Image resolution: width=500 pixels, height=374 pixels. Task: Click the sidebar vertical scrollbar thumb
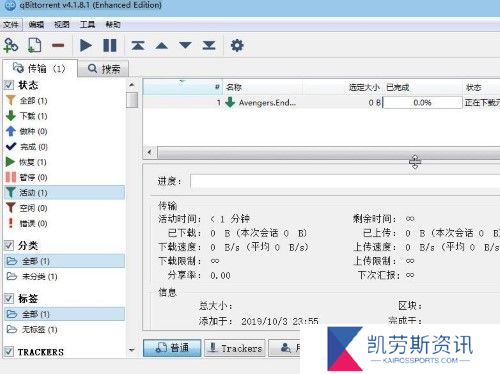tap(132, 100)
